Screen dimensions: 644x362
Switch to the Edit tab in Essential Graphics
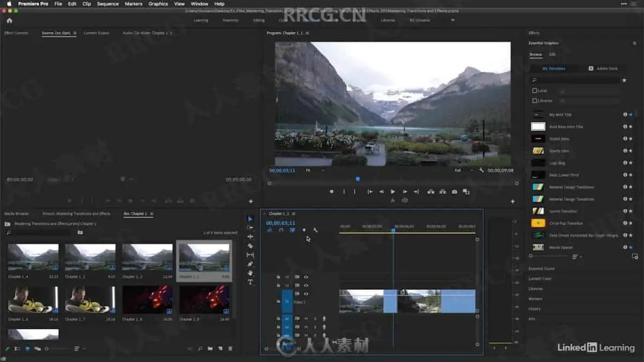click(552, 54)
